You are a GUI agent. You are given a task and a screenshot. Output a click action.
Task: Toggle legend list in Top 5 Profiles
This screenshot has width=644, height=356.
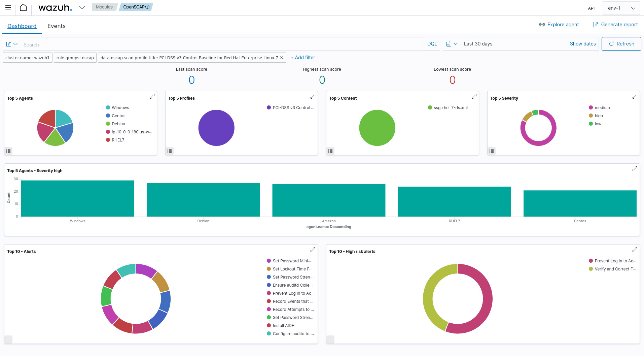170,151
